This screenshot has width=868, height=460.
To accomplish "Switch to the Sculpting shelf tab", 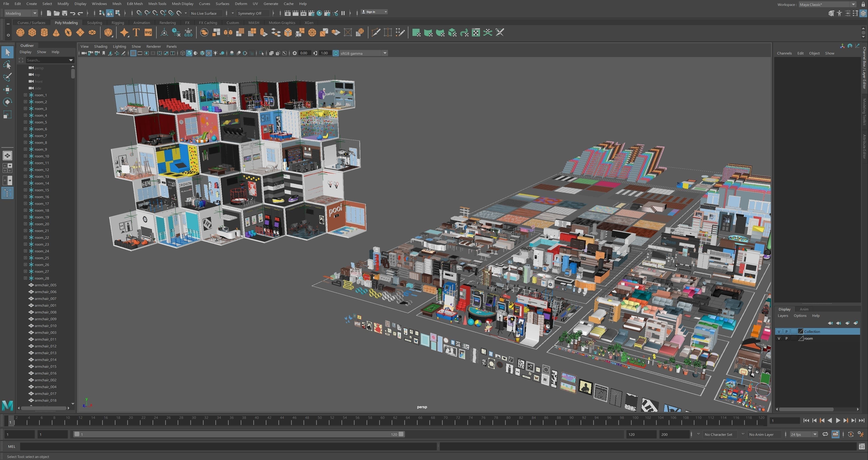I will [x=94, y=23].
